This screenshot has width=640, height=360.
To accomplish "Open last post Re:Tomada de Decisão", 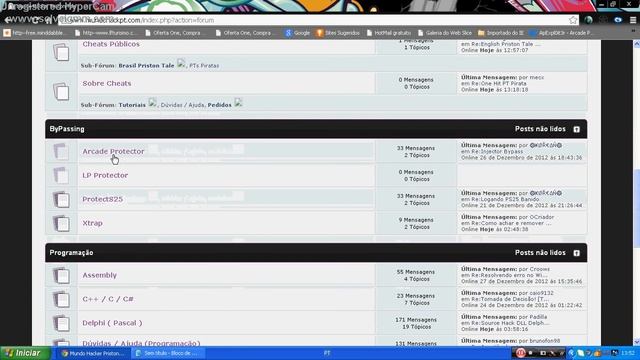I will pos(510,299).
